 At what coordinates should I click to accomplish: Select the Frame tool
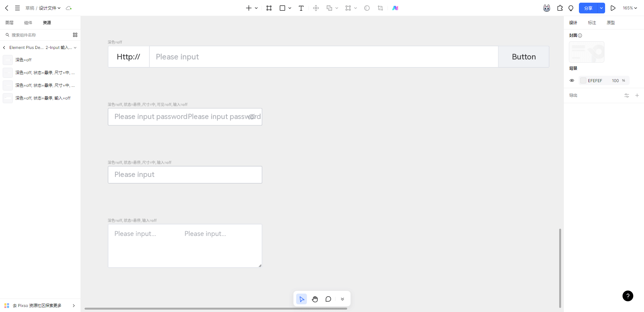point(269,8)
